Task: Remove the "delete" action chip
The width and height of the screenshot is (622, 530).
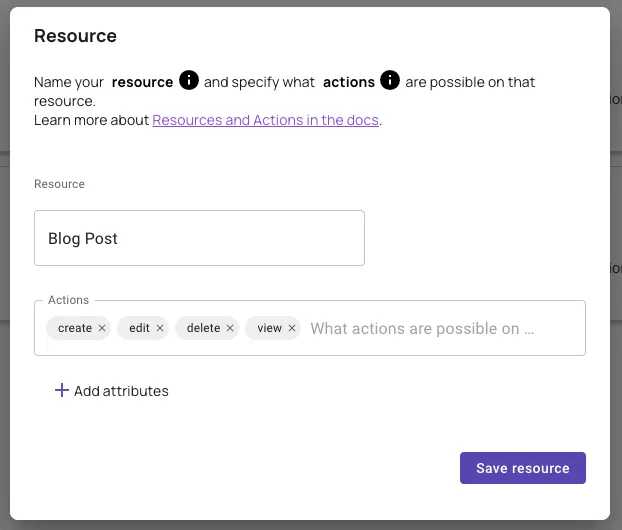Action: [230, 328]
